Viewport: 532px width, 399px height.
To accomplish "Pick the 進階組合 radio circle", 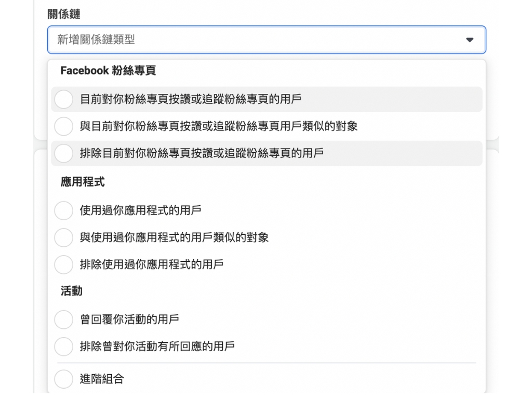I will [x=63, y=379].
